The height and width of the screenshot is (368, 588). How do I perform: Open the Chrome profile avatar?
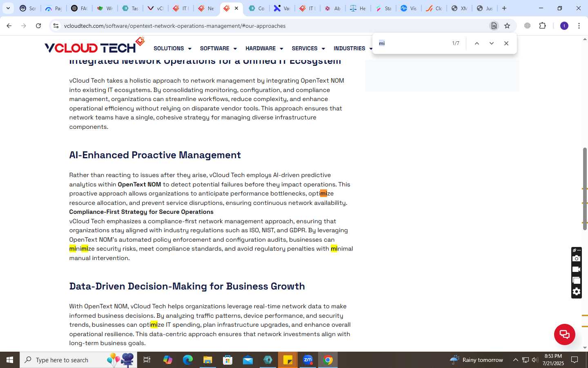coord(564,26)
